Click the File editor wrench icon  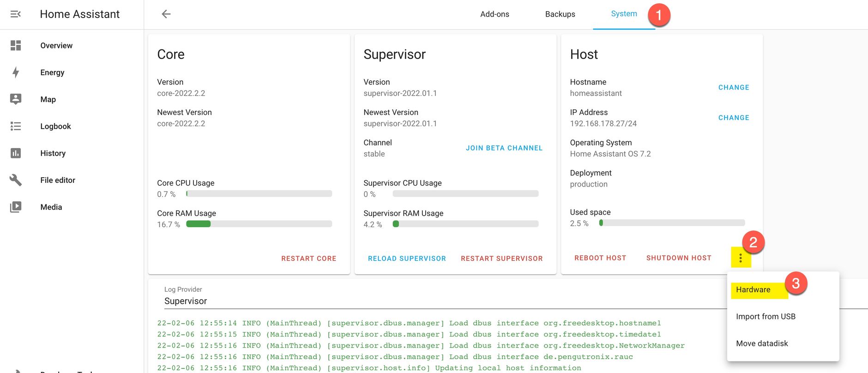pyautogui.click(x=16, y=180)
